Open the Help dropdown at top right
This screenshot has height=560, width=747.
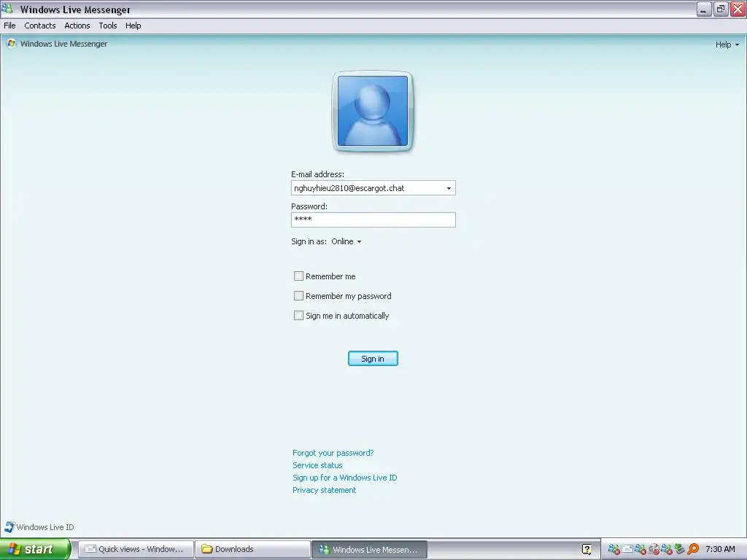pos(727,44)
